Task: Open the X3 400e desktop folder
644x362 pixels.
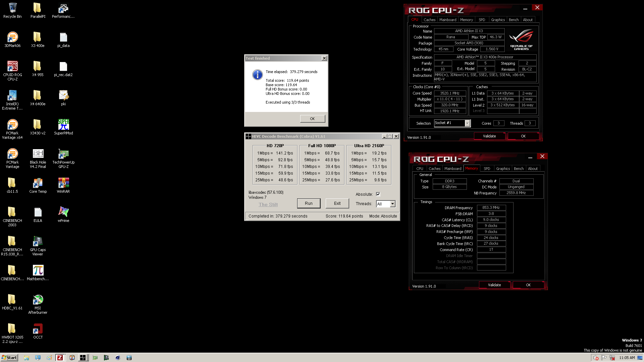Action: point(38,40)
